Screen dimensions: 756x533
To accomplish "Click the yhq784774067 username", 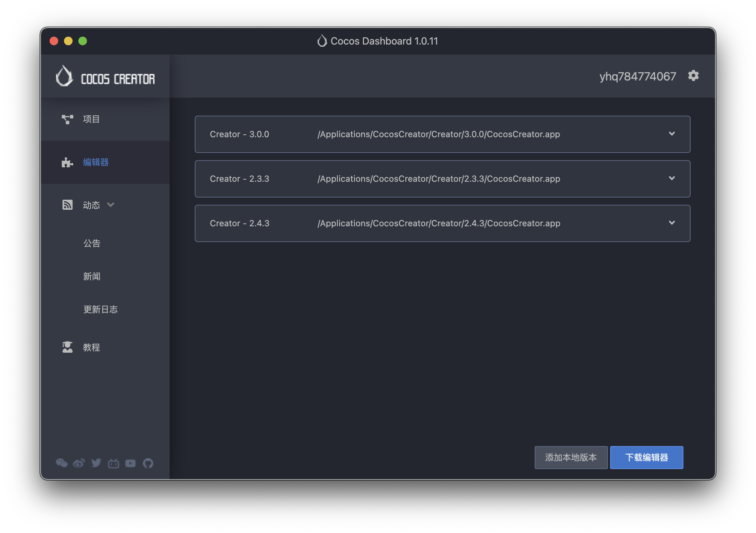I will (x=637, y=77).
